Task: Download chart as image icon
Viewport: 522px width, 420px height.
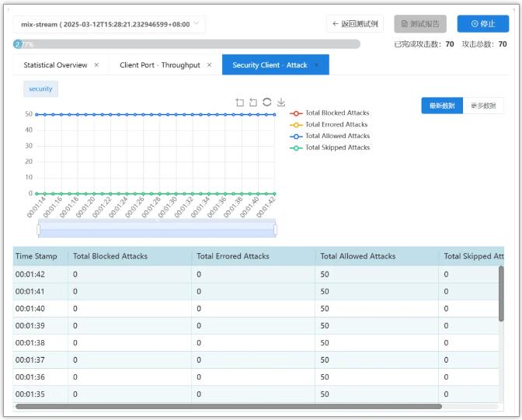Action: [x=281, y=102]
